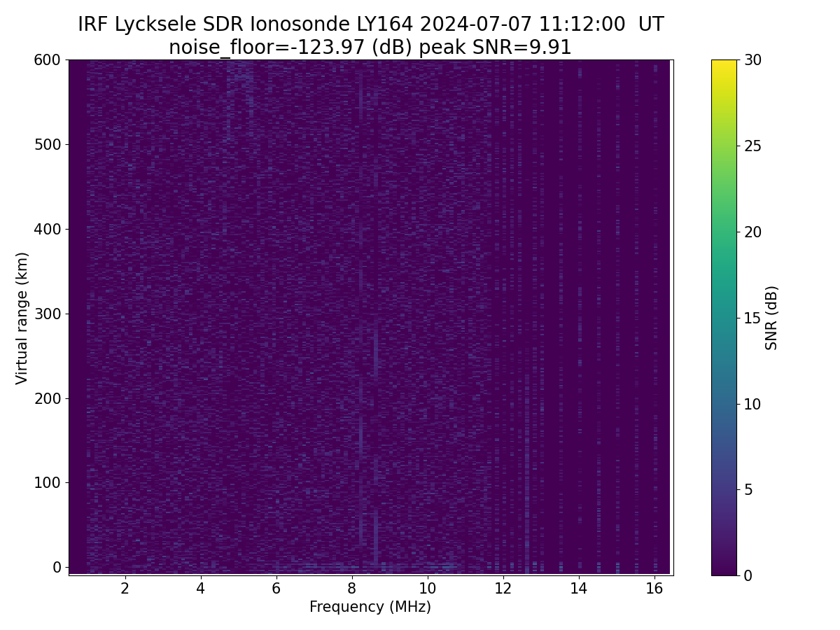The image size is (840, 630).
Task: Click the 12 MHz tick label
Action: tap(503, 588)
